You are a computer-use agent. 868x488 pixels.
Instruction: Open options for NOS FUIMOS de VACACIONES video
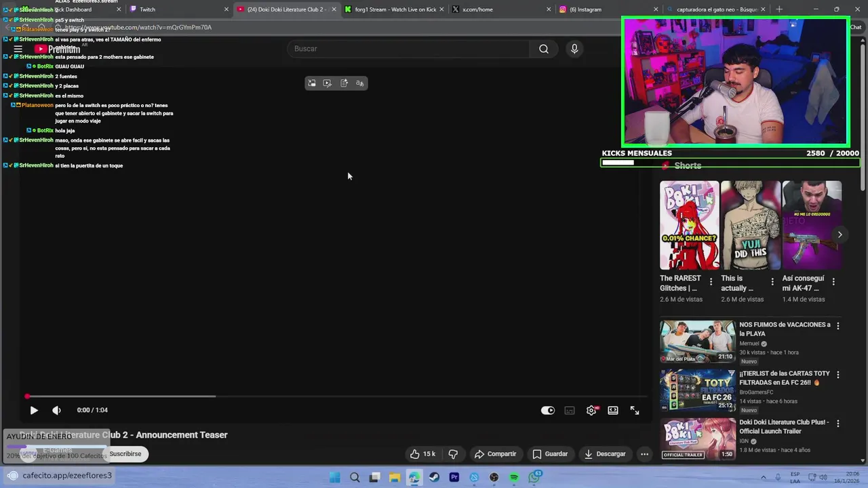(x=837, y=326)
